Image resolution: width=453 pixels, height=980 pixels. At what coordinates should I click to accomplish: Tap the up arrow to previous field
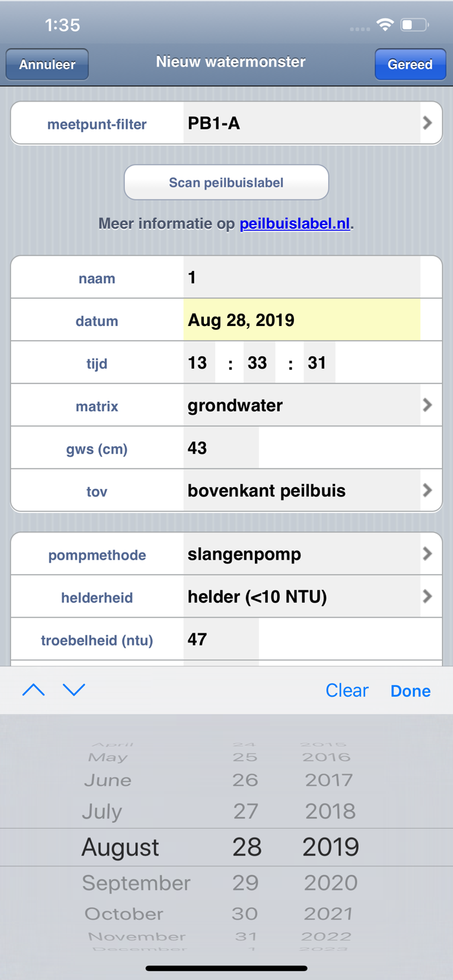(x=34, y=690)
